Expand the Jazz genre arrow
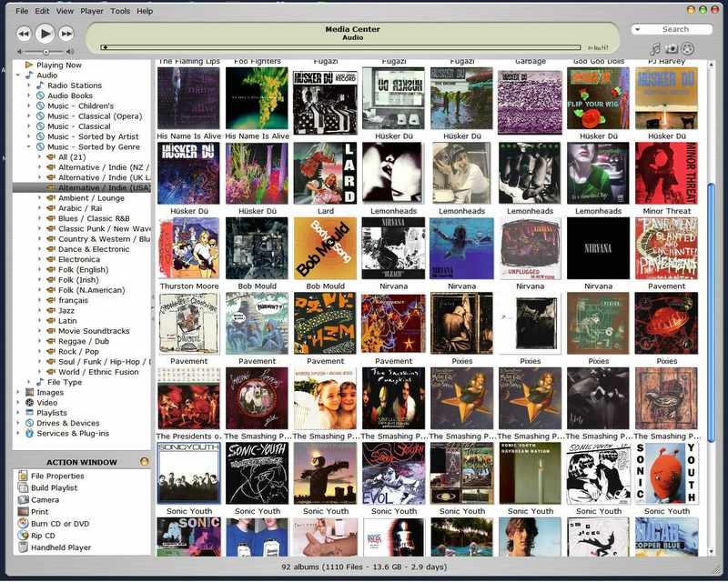Image resolution: width=728 pixels, height=582 pixels. pos(40,310)
